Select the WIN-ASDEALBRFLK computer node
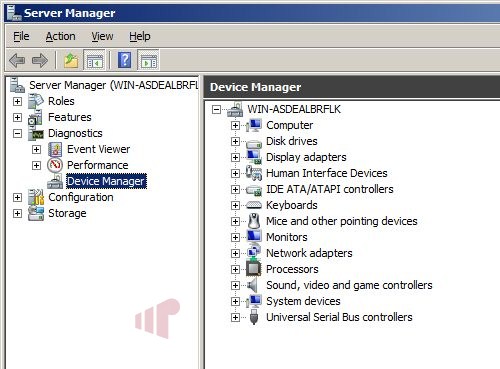The height and width of the screenshot is (369, 500). coord(294,109)
